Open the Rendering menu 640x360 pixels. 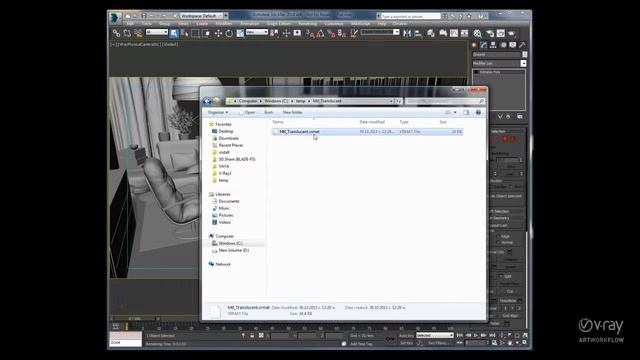tap(307, 24)
